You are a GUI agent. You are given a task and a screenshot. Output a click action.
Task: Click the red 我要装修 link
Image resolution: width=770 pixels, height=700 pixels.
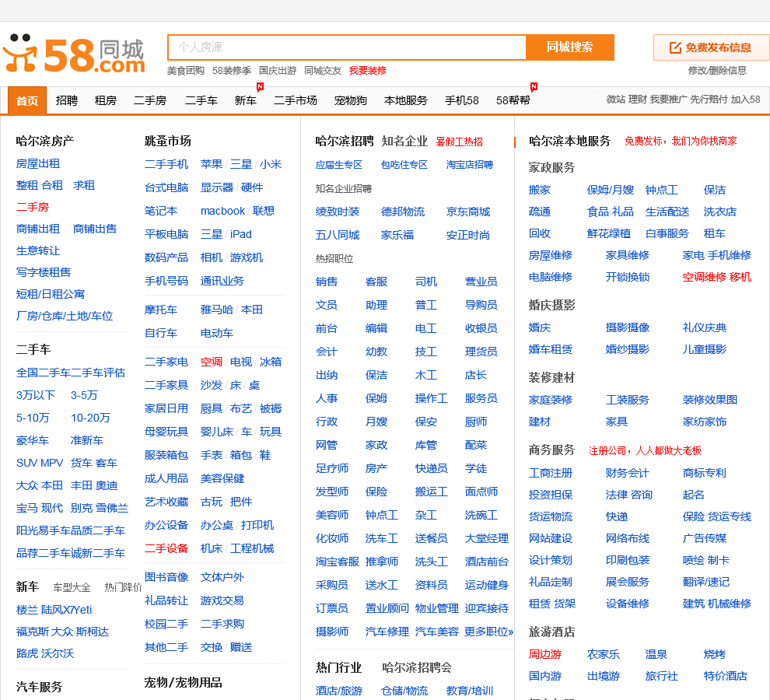click(368, 71)
